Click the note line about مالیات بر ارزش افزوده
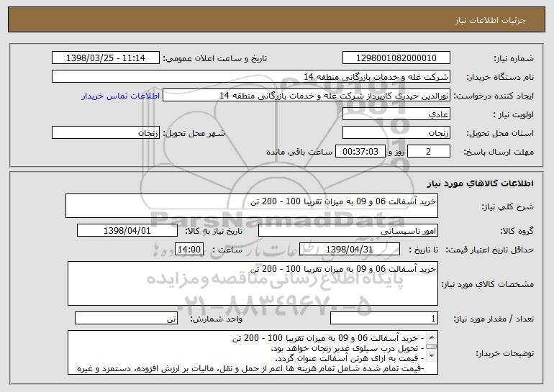 pyautogui.click(x=250, y=369)
